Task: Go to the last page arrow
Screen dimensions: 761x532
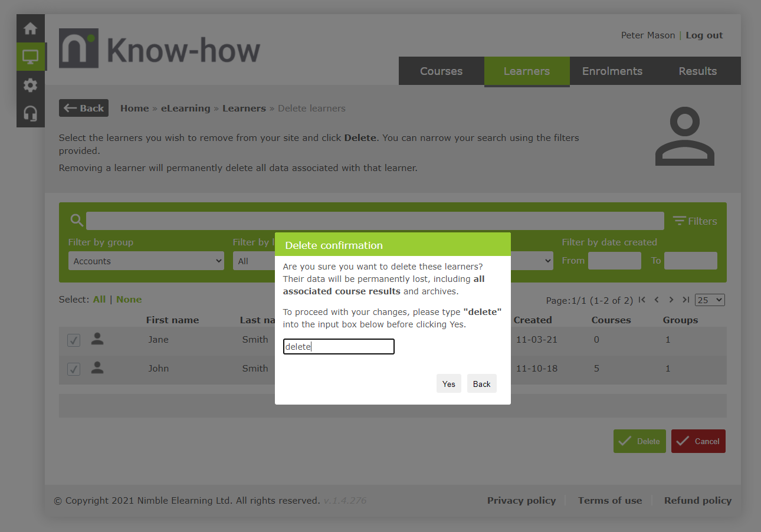Action: pyautogui.click(x=685, y=300)
